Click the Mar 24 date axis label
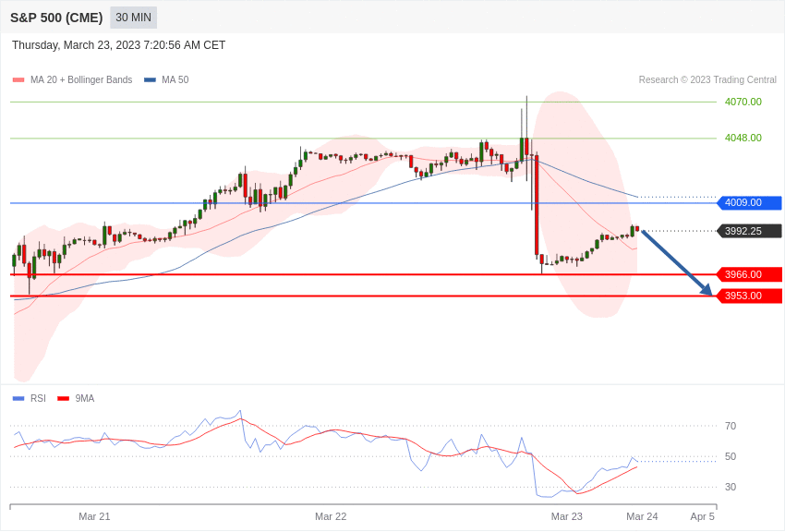Screen dimensions: 785x532 coord(643,516)
